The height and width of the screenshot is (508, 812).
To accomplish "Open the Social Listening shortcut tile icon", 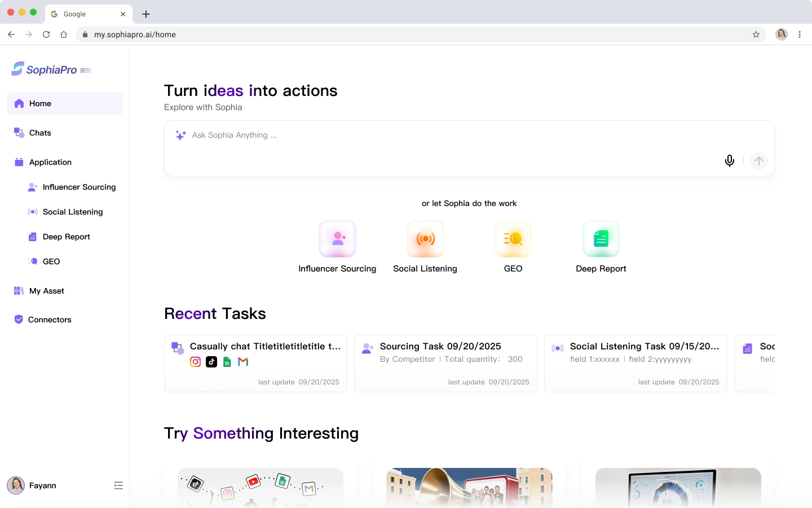I will [x=425, y=239].
